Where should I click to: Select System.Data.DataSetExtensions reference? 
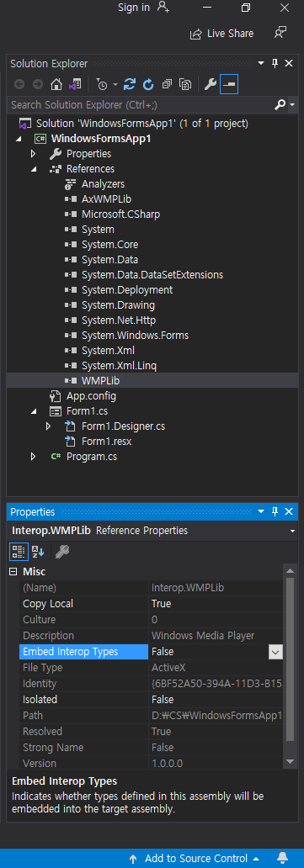152,274
